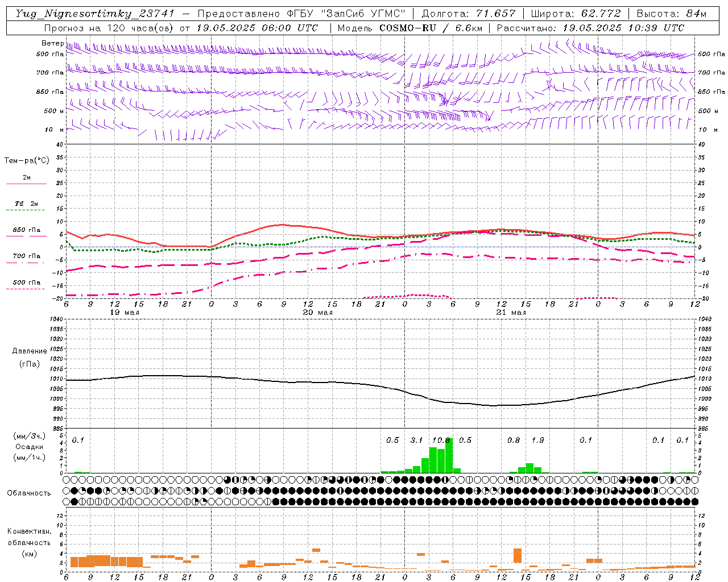
Task: Click the (мм/1ч.) units label
Action: pos(29,458)
